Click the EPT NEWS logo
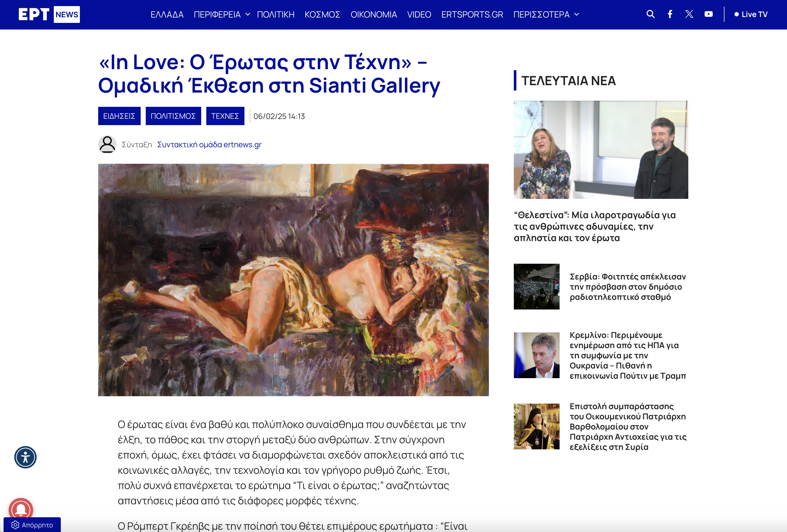This screenshot has width=787, height=532. (x=49, y=14)
